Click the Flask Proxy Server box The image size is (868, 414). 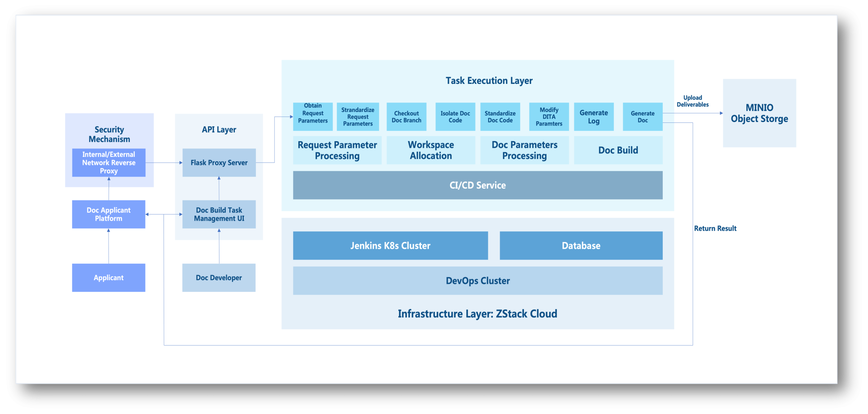[219, 163]
